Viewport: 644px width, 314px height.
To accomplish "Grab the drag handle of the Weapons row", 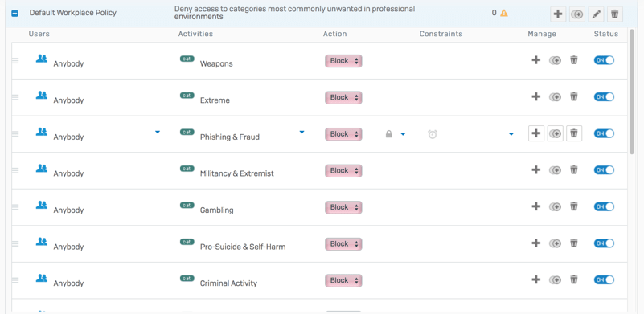I will 15,61.
